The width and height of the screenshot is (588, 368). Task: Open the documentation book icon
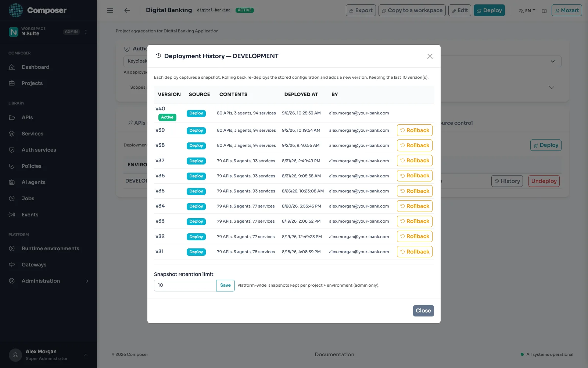tap(544, 11)
